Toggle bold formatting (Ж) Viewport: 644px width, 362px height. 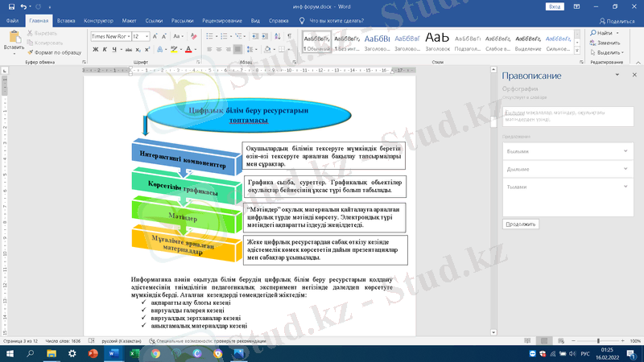coord(94,50)
